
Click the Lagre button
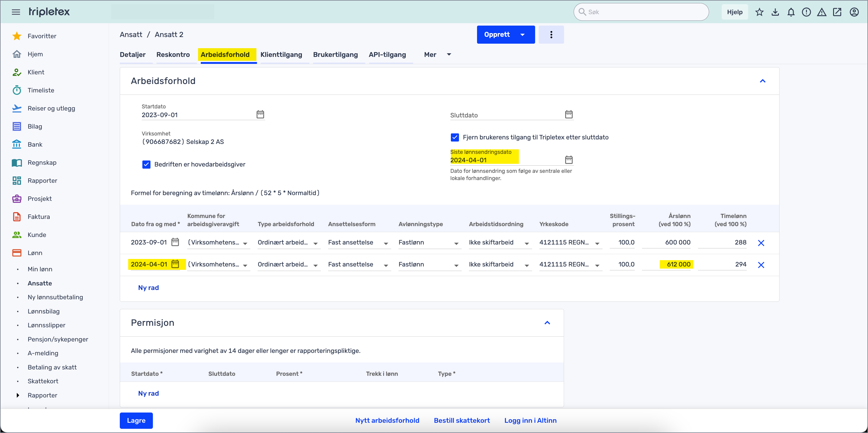136,421
